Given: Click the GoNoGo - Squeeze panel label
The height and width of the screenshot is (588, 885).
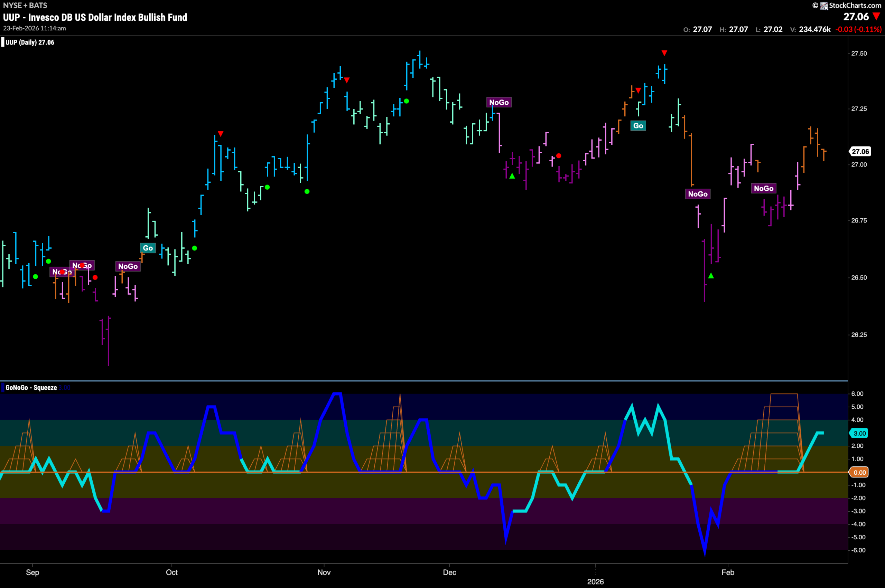Looking at the screenshot, I should coord(31,387).
